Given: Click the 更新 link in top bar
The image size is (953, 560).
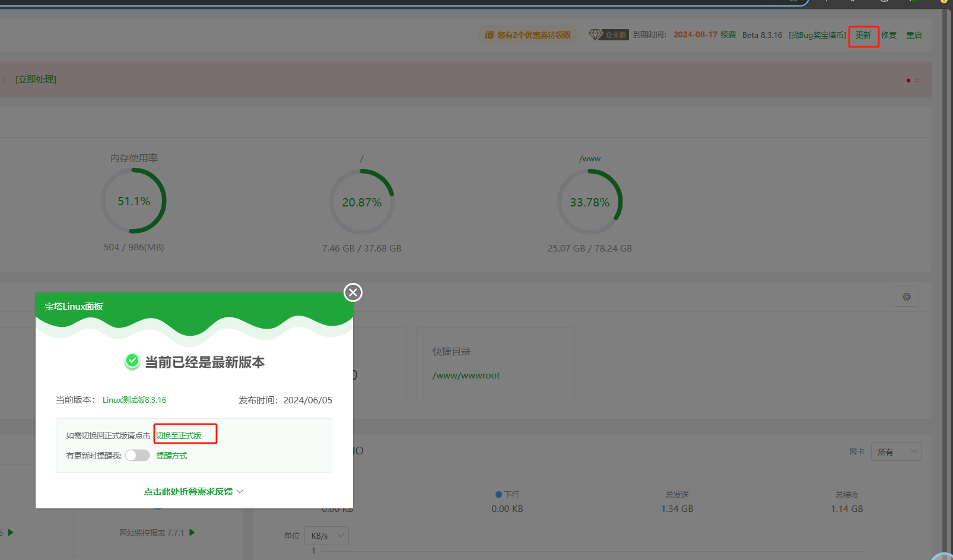Looking at the screenshot, I should (863, 35).
